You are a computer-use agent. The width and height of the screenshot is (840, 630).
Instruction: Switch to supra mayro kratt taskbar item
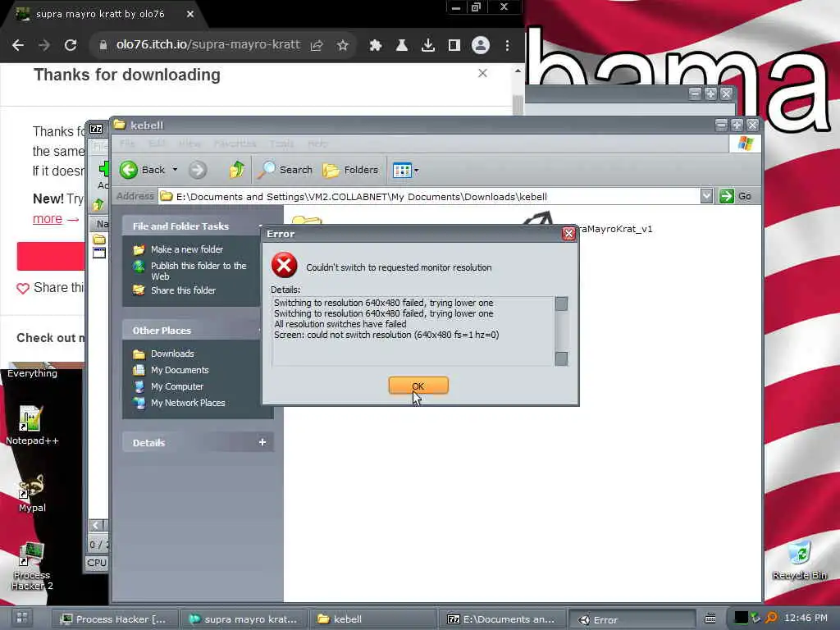(244, 619)
